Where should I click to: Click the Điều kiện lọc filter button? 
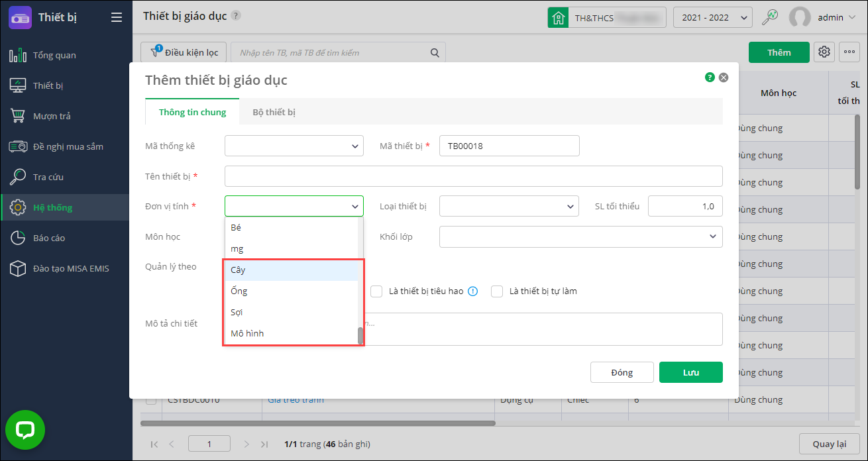pyautogui.click(x=184, y=52)
